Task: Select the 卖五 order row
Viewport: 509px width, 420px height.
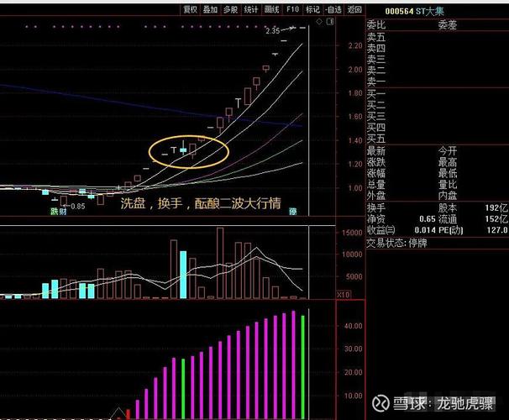Action: coord(376,37)
